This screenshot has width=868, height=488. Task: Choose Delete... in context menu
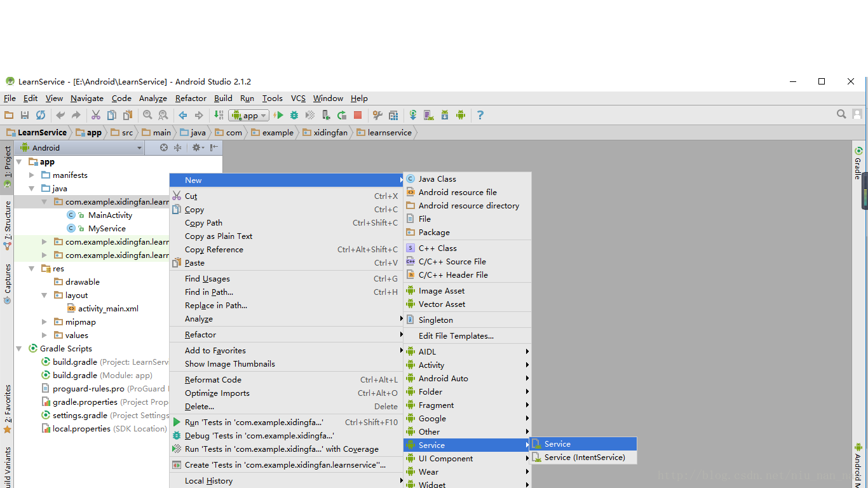[287, 407]
